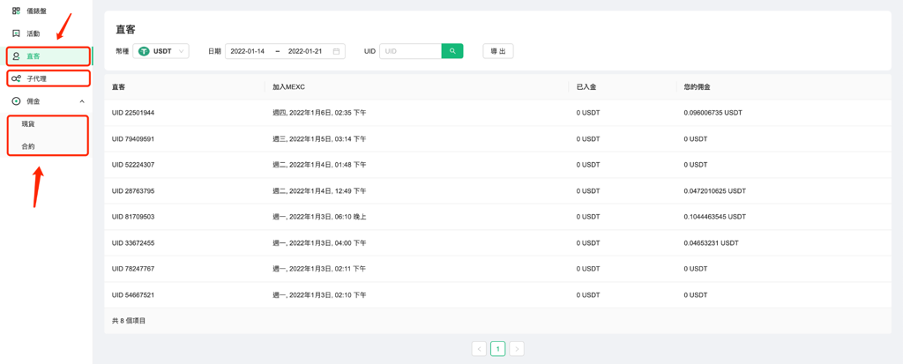This screenshot has width=904, height=364.
Task: Click commission value 0.1044463545 USDT
Action: tap(714, 217)
